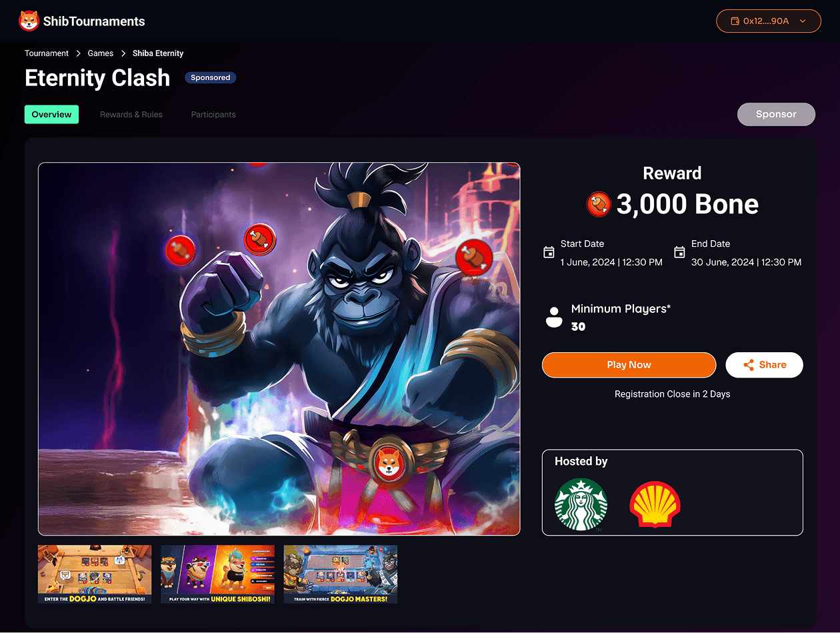Click the orange Play Now button
840x633 pixels.
coord(629,365)
